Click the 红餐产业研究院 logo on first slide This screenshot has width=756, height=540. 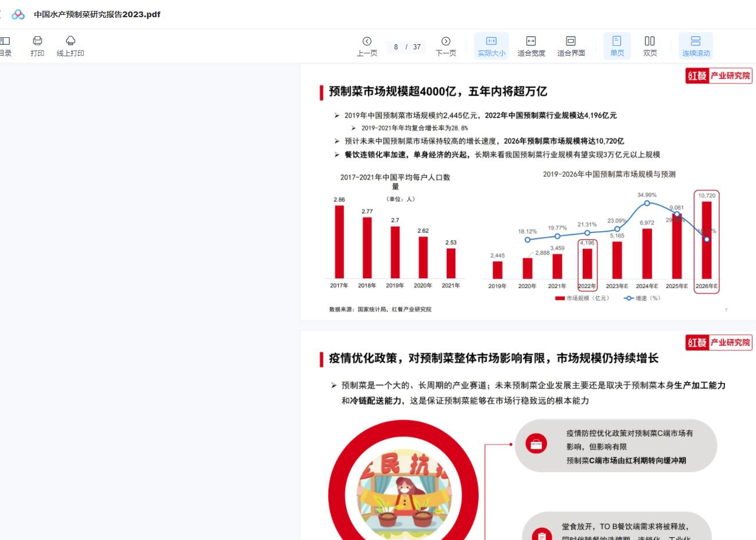pos(719,76)
